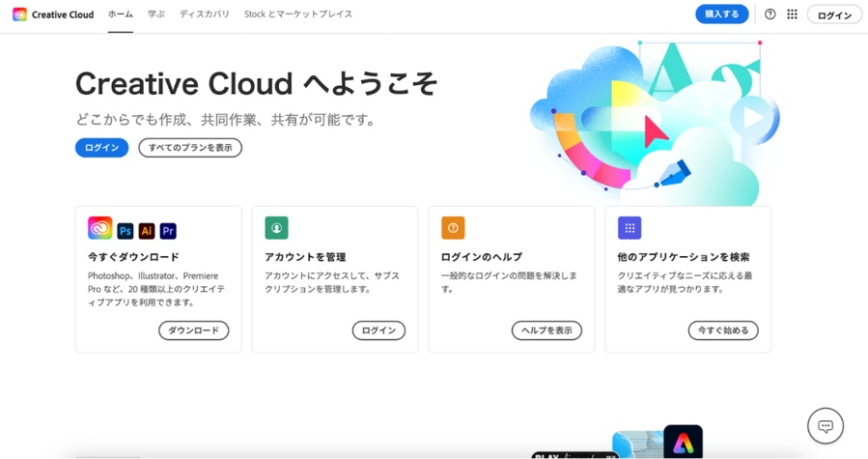
Task: Click the ダウンロード button
Action: [194, 330]
